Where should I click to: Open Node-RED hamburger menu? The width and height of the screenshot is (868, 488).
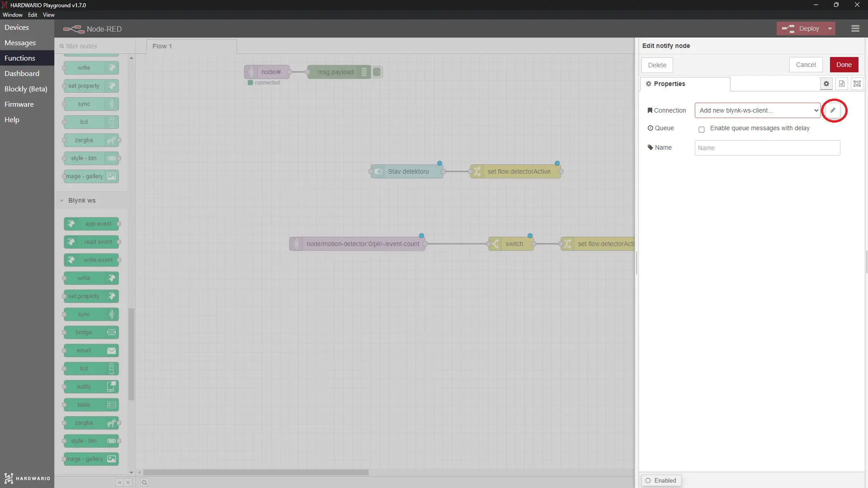pyautogui.click(x=855, y=28)
